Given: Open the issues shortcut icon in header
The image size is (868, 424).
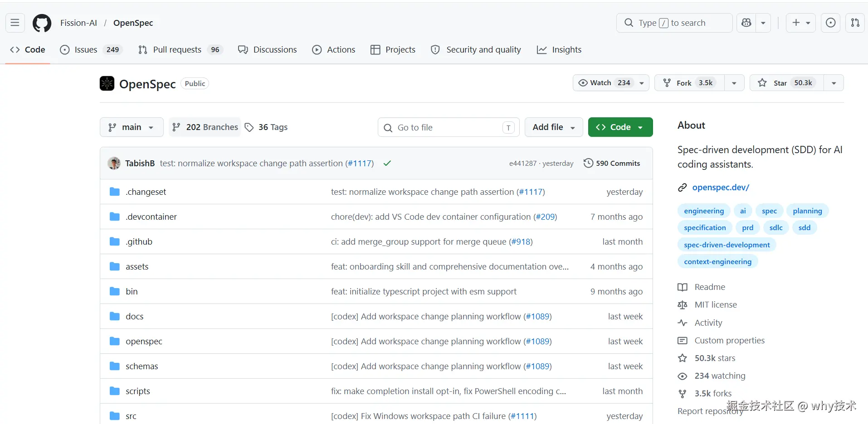Looking at the screenshot, I should 831,23.
